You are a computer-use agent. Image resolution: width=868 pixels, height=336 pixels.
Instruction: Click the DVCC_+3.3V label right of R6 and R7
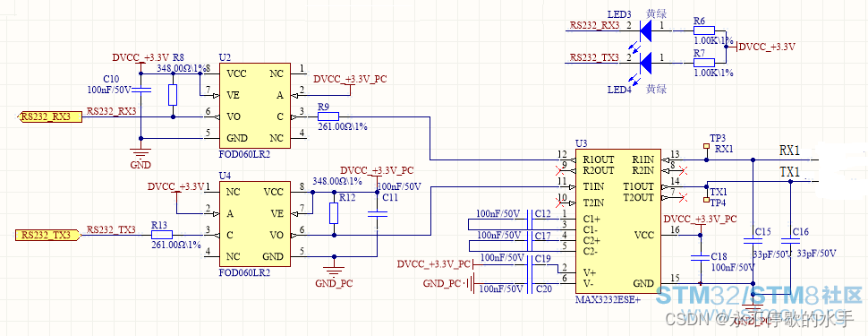click(767, 47)
